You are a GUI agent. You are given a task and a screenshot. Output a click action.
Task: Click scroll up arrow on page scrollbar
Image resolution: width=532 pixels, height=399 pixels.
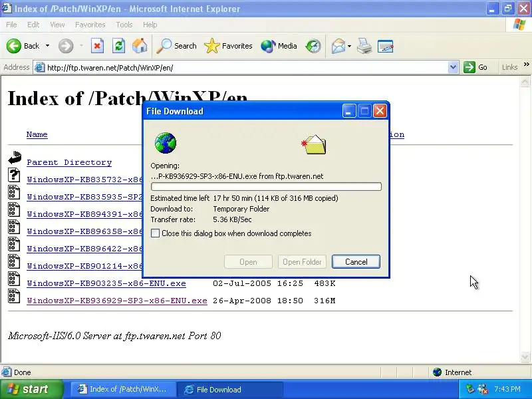[x=525, y=81]
